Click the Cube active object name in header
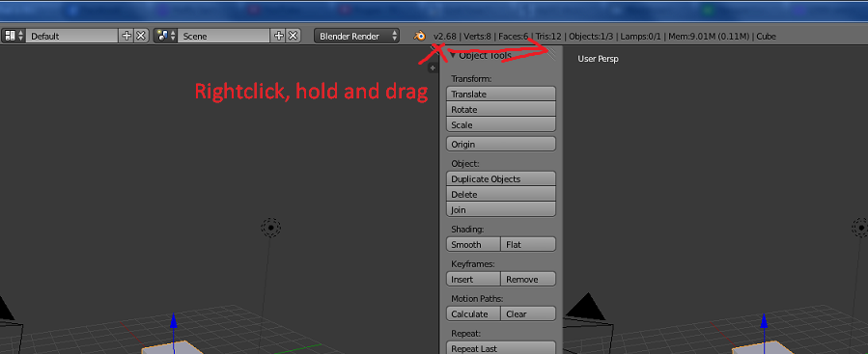The width and height of the screenshot is (868, 354). (x=767, y=37)
